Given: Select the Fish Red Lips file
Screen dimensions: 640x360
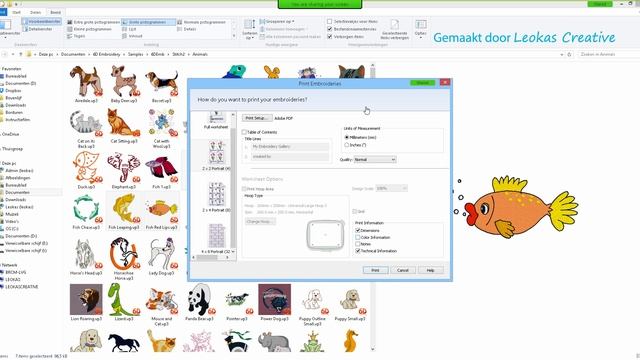Looking at the screenshot, I should tap(162, 211).
